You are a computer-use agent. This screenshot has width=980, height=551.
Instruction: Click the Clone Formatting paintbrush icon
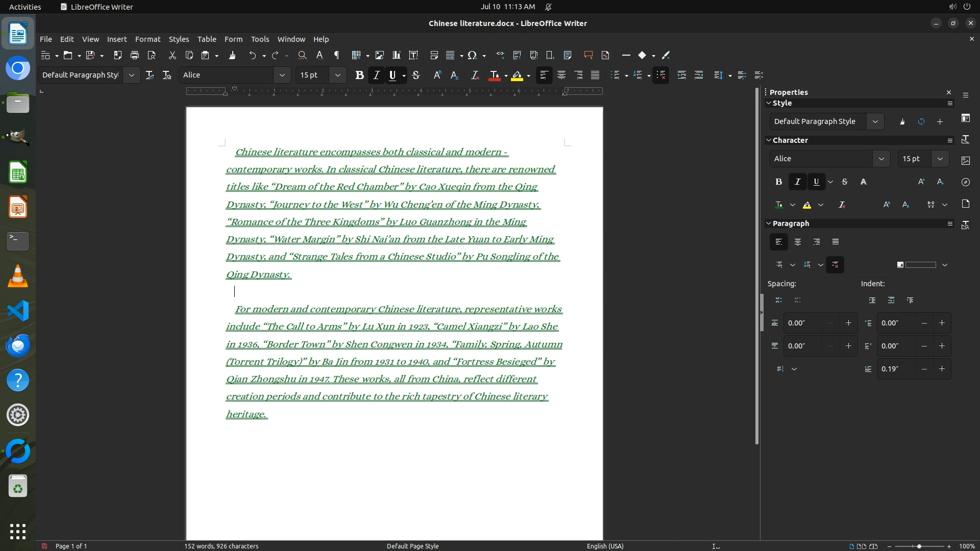(232, 55)
